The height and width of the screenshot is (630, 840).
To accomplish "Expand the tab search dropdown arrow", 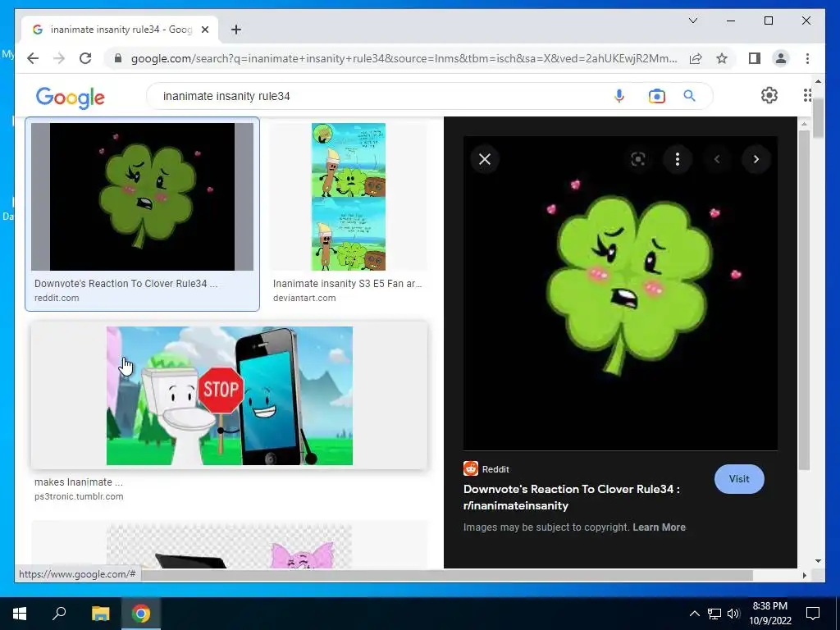I will pos(692,21).
